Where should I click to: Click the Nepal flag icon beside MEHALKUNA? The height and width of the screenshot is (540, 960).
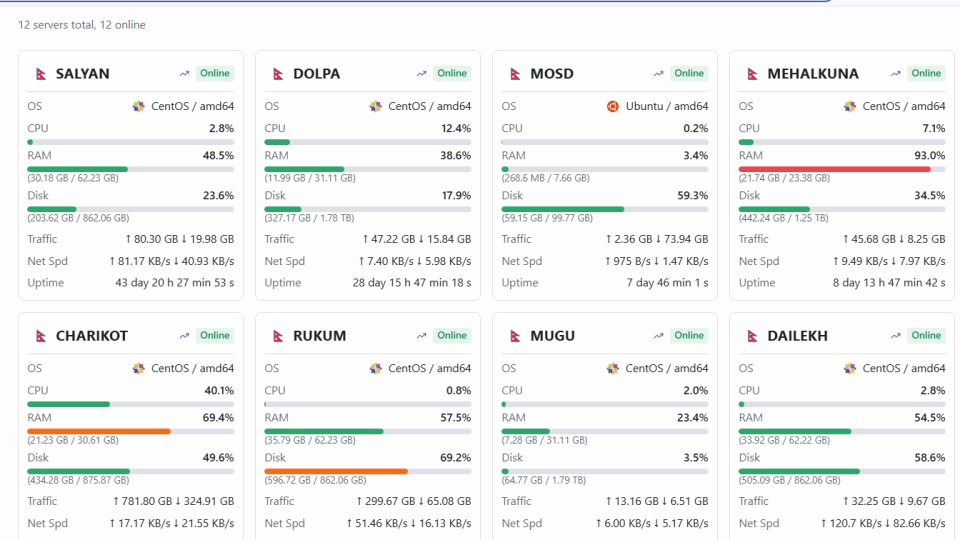click(752, 74)
